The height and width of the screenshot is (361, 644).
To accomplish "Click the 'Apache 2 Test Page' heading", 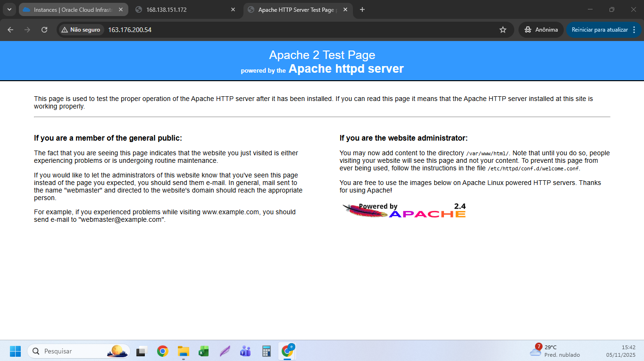I will click(x=322, y=55).
